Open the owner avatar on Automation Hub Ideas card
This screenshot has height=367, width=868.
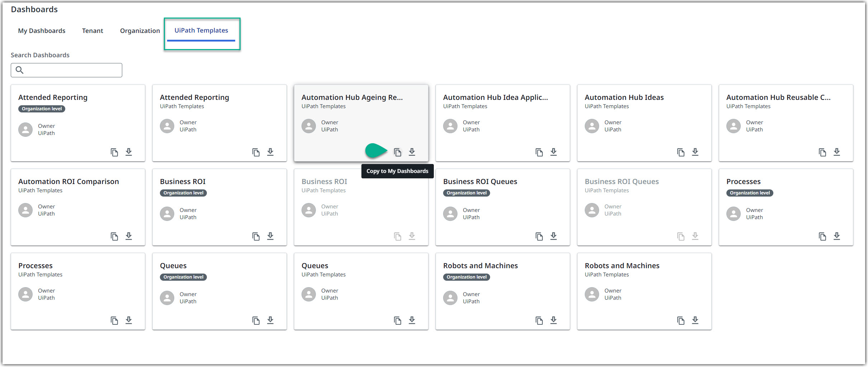coord(592,126)
